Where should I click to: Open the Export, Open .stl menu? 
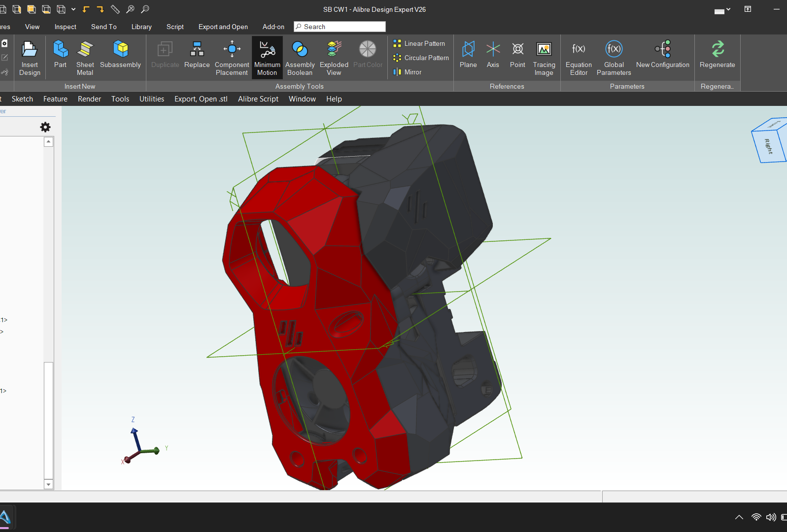[201, 99]
